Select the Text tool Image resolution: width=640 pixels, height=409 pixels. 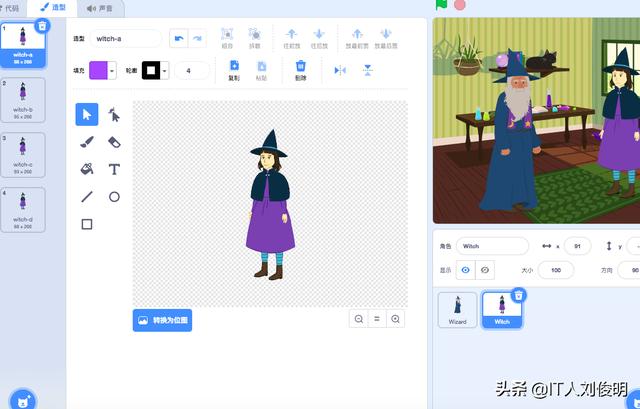point(114,169)
